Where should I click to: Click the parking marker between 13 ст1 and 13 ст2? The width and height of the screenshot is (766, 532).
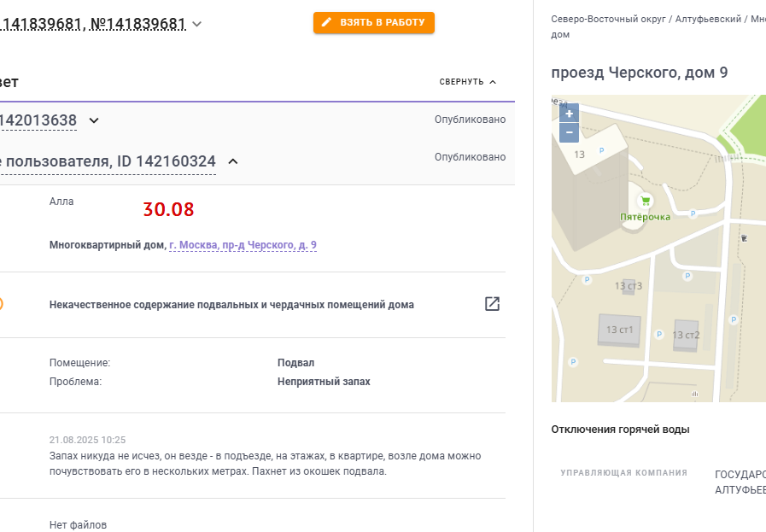click(659, 334)
